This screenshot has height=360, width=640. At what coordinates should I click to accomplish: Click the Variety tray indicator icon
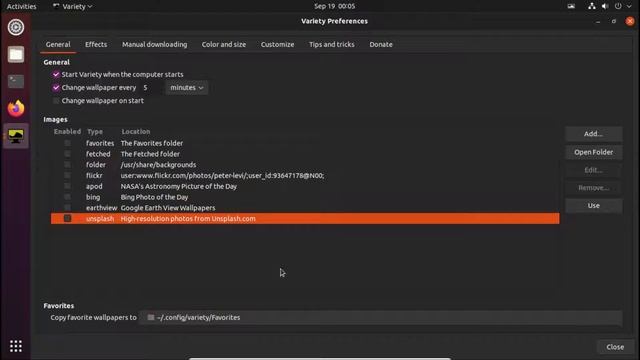(x=571, y=6)
